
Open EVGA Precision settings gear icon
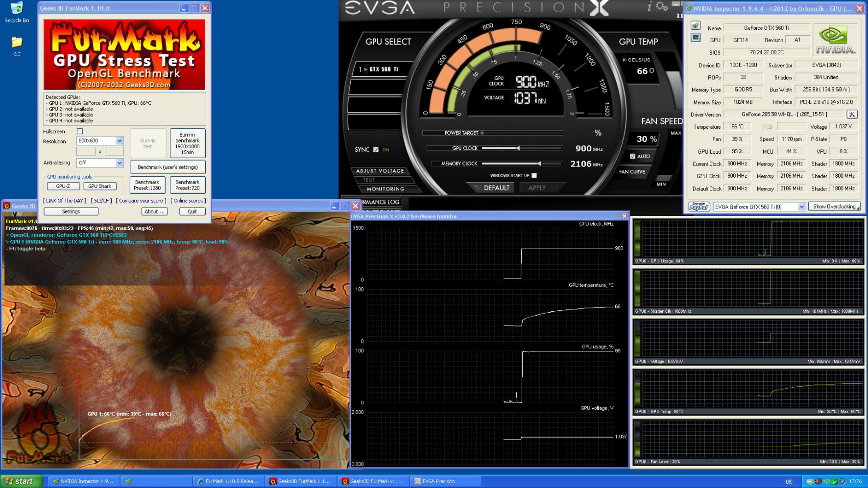(662, 6)
